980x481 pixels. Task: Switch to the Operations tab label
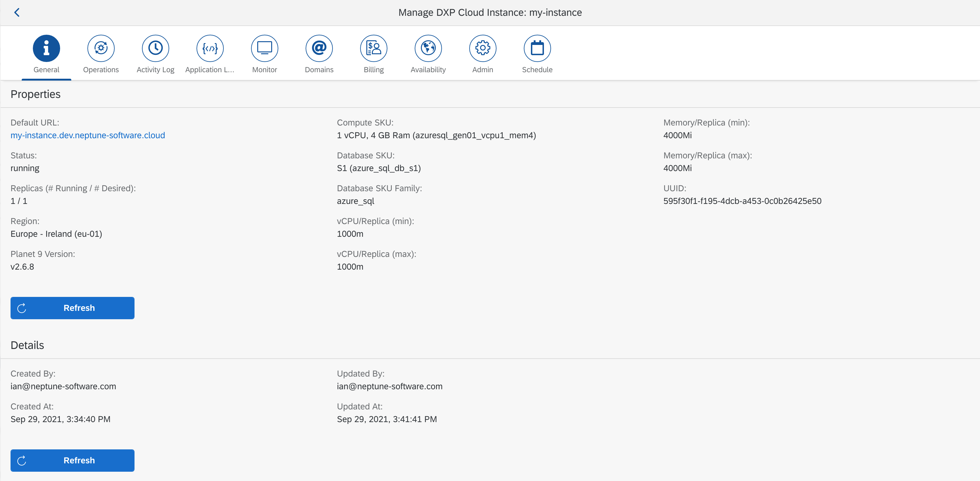pos(101,70)
